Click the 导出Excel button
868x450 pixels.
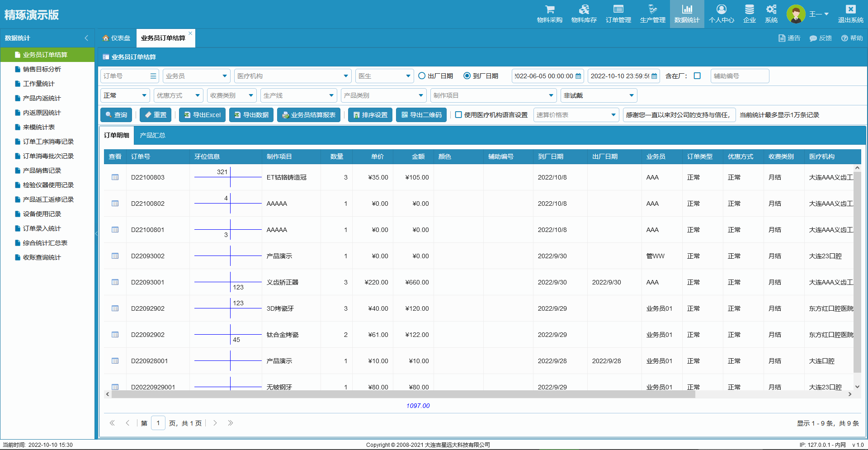[x=203, y=115]
